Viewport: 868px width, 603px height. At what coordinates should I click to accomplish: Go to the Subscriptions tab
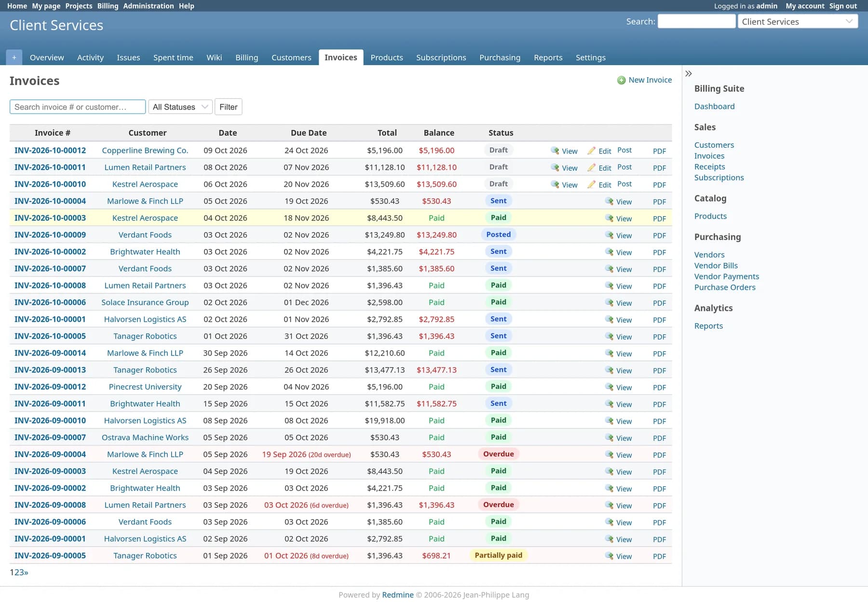[441, 57]
